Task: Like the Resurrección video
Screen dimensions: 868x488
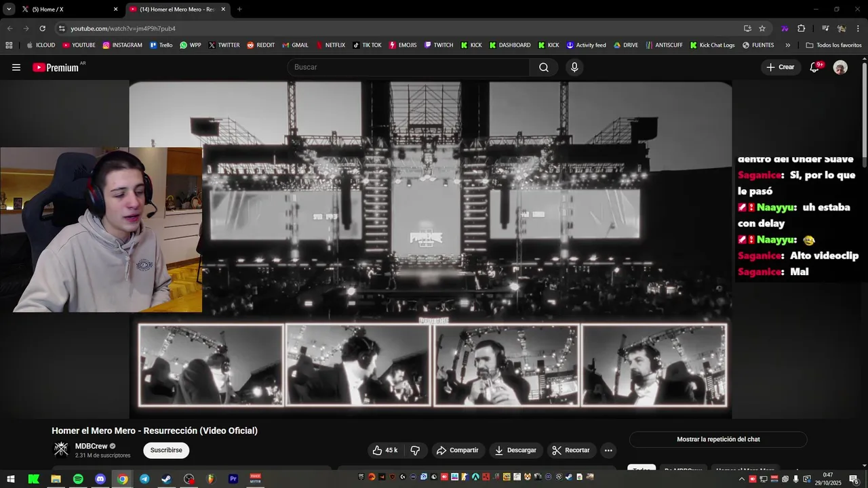Action: (x=385, y=450)
